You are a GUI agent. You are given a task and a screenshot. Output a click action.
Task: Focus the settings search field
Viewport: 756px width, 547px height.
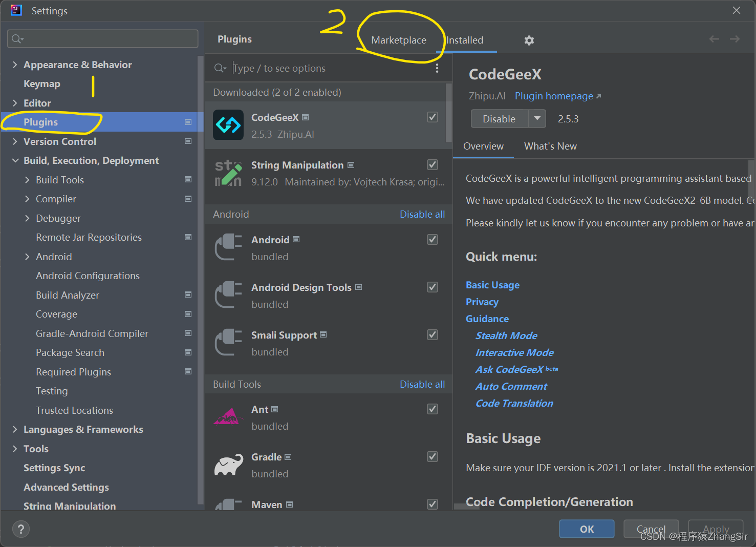tap(103, 39)
